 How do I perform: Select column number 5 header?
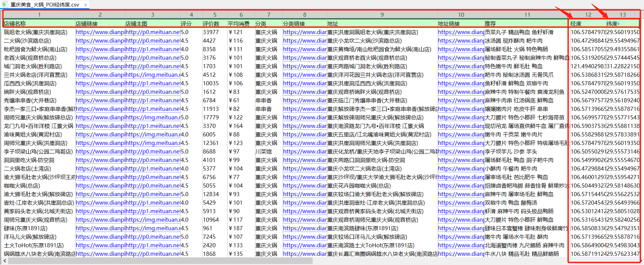coord(215,15)
